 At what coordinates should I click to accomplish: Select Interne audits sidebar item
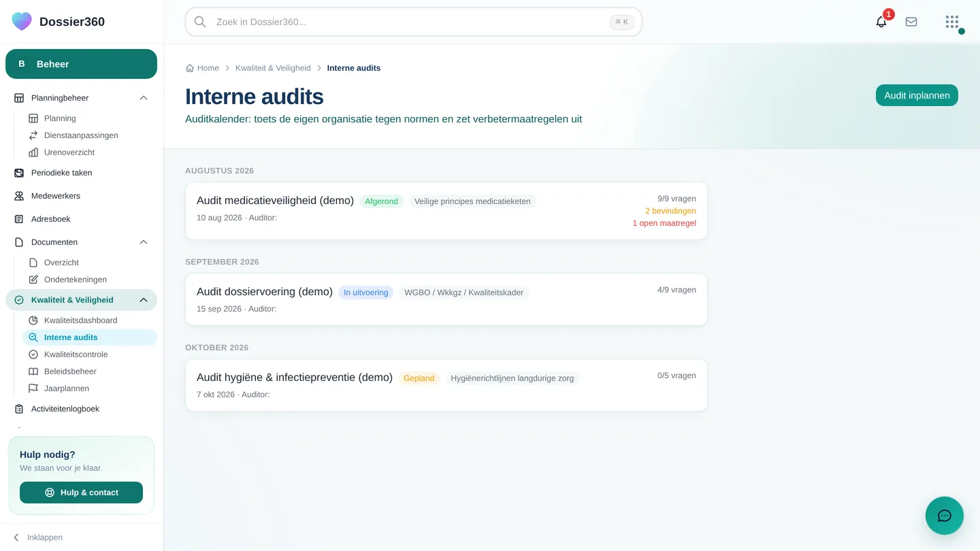coord(90,337)
